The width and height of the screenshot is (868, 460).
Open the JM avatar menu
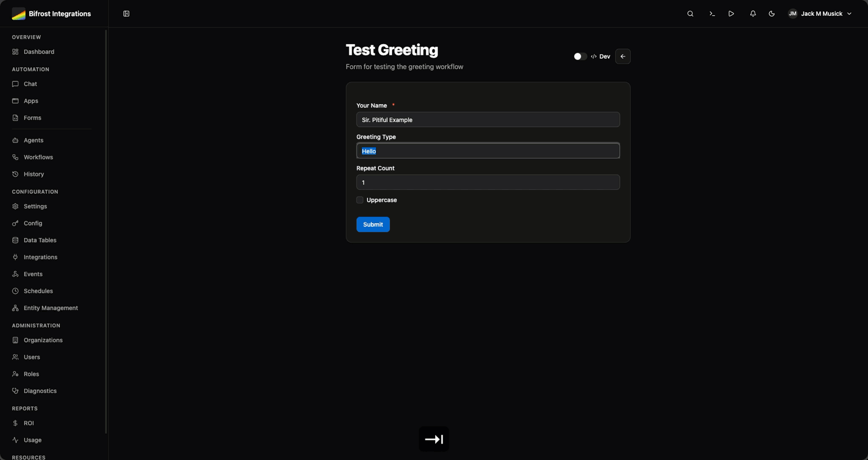(x=793, y=13)
